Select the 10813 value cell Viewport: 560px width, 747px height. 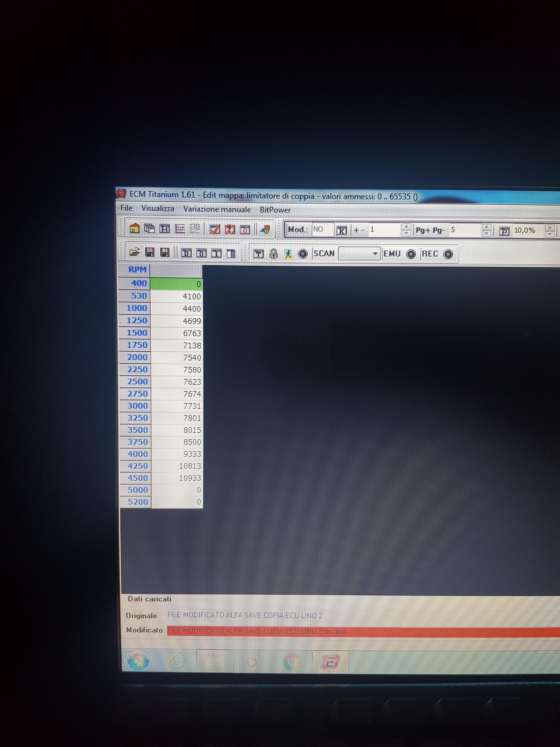(x=176, y=466)
